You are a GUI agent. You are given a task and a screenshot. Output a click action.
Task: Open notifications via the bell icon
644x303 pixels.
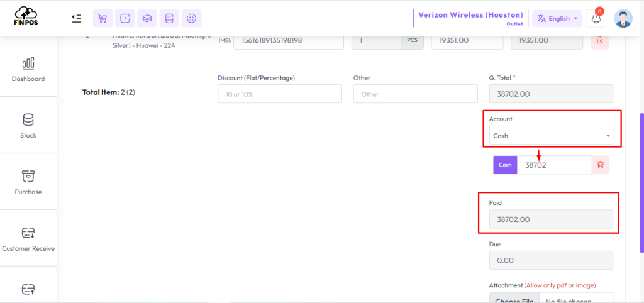click(x=596, y=18)
